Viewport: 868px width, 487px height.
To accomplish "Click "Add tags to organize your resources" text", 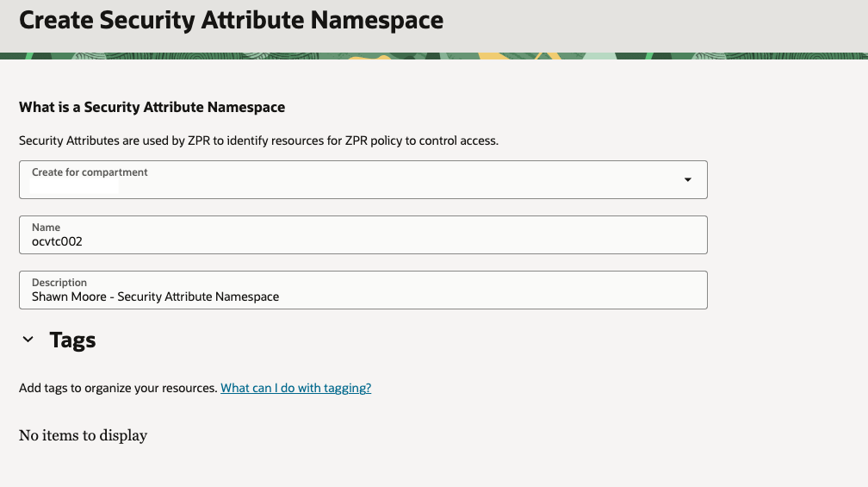I will tap(118, 388).
